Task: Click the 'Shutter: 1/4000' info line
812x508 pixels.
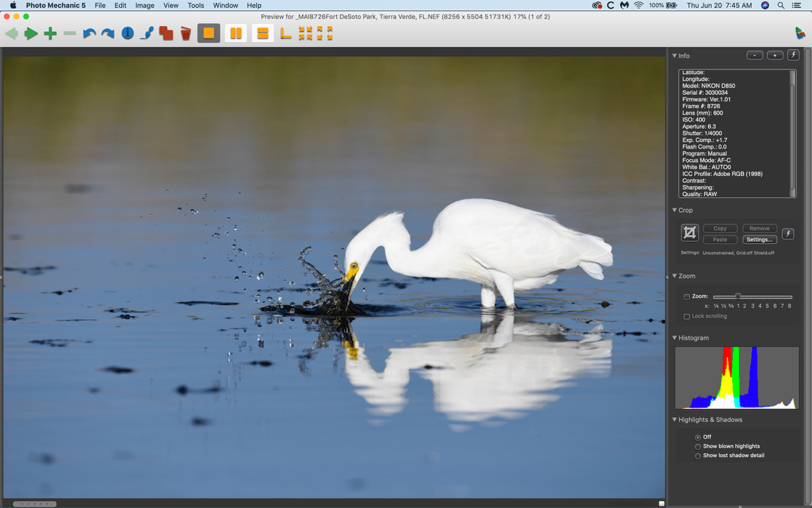Action: click(x=702, y=133)
